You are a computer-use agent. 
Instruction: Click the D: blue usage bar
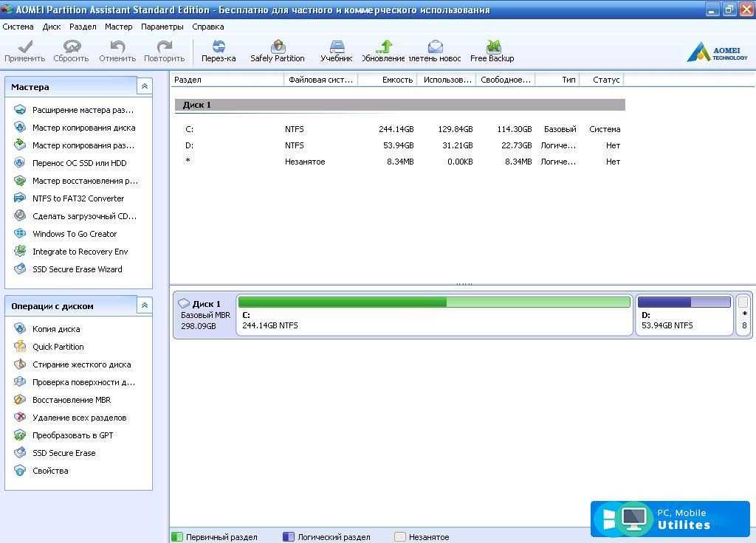(684, 302)
